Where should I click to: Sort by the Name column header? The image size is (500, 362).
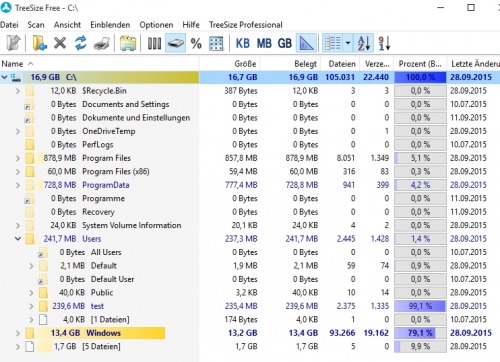tap(99, 64)
